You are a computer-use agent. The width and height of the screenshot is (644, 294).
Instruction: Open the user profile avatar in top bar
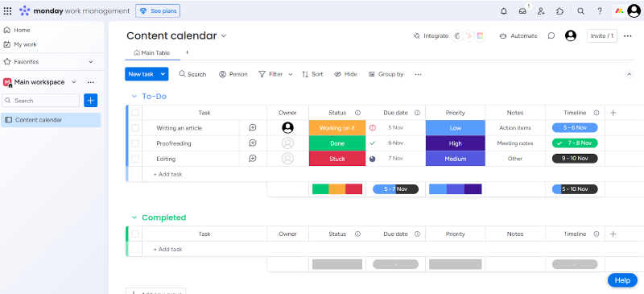[634, 11]
